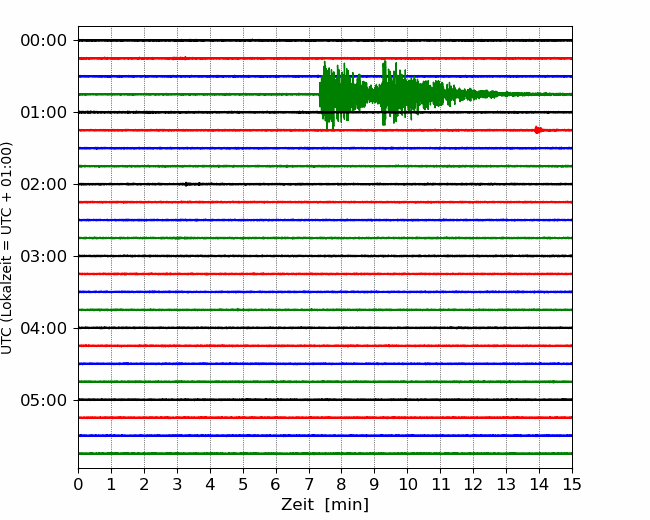Click the small red event near minute 14
The height and width of the screenshot is (520, 650).
(538, 130)
